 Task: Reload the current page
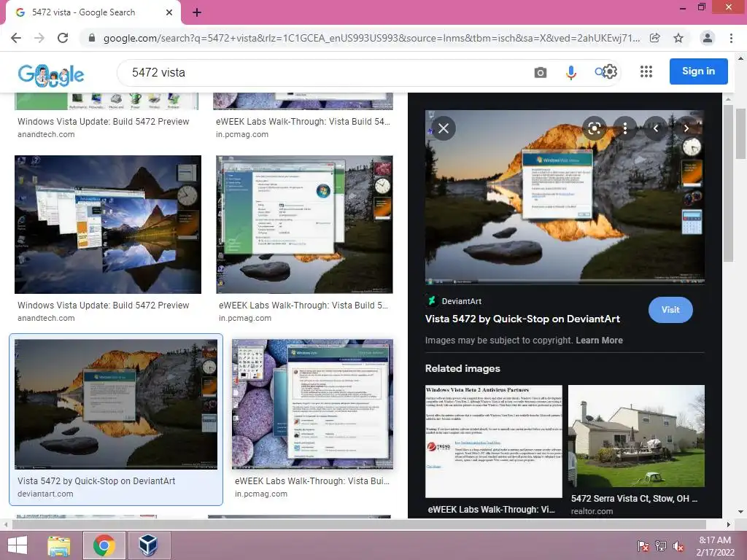(63, 38)
